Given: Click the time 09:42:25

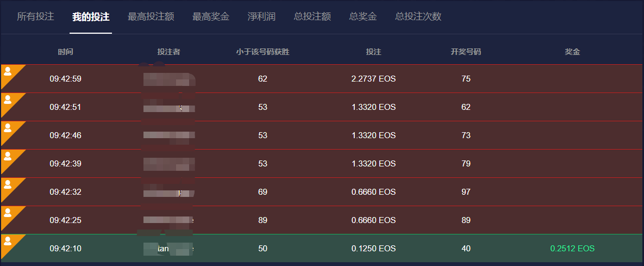Looking at the screenshot, I should point(65,220).
